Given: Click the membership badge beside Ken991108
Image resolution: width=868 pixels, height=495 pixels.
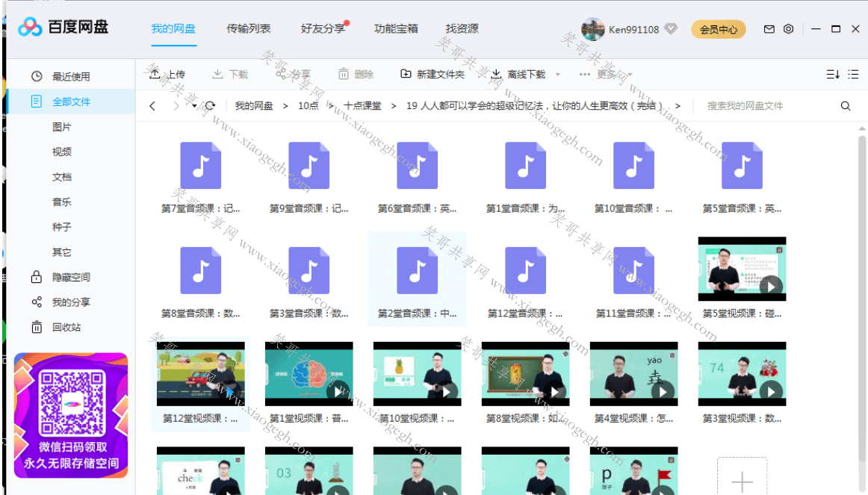Looking at the screenshot, I should [x=670, y=29].
